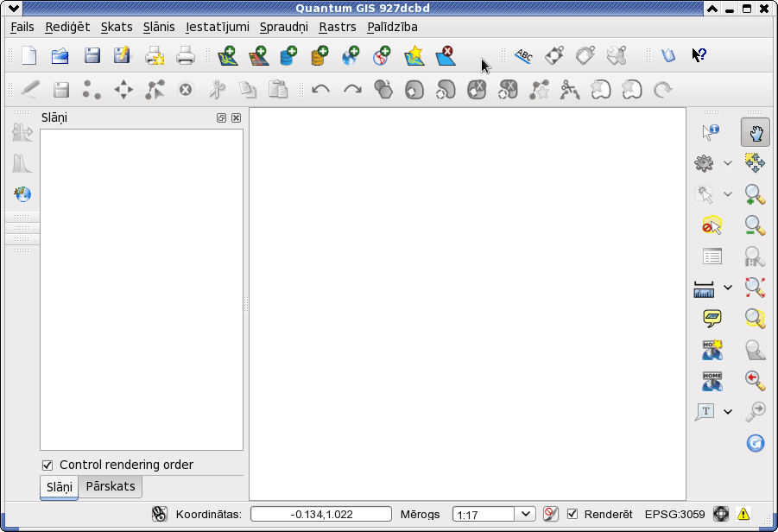Close the Slāņi layers panel

click(x=237, y=117)
